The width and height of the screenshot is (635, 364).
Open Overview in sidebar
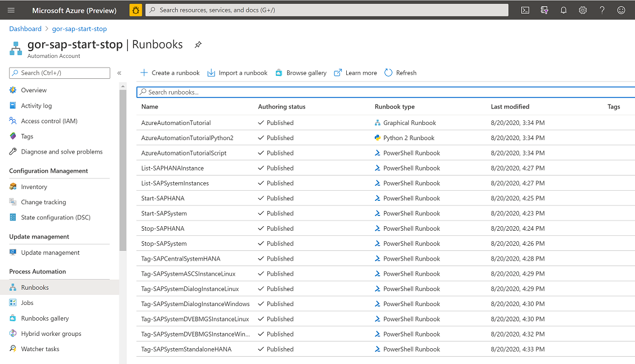(34, 90)
